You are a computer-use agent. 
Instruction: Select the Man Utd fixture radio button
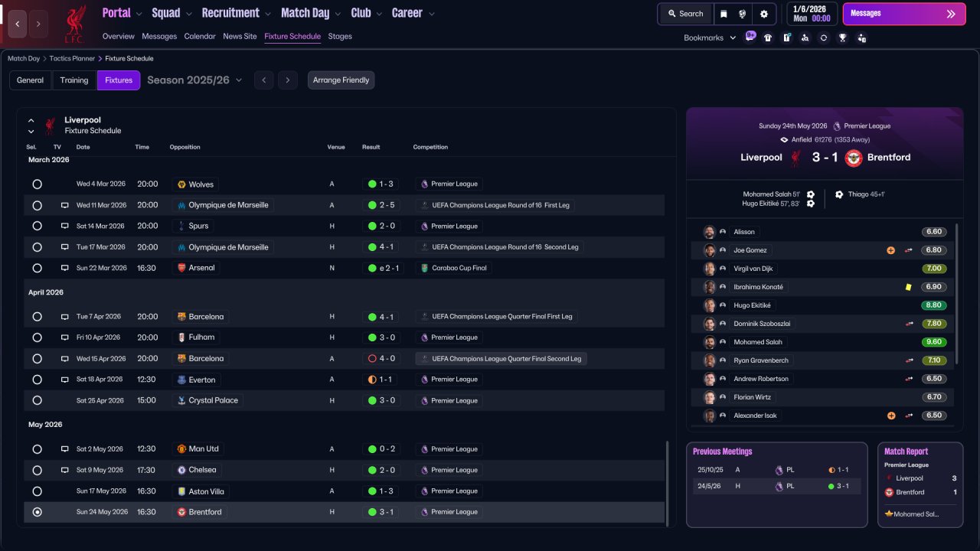click(x=37, y=449)
